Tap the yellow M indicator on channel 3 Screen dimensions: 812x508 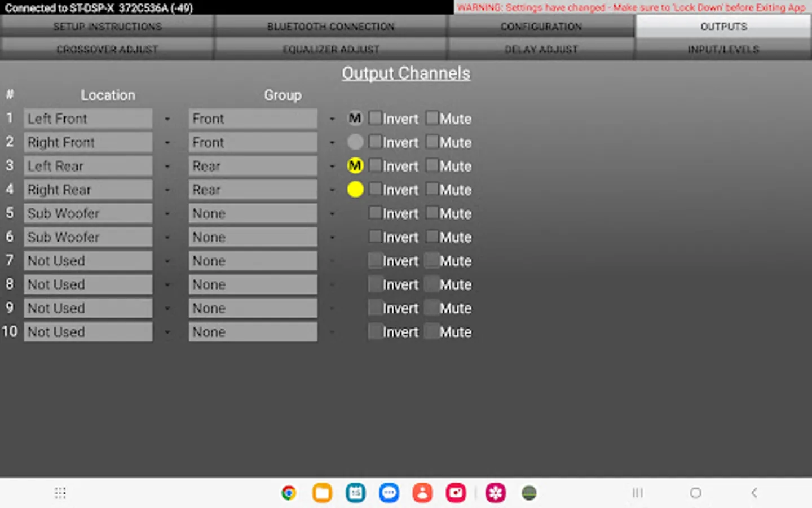[x=355, y=166]
